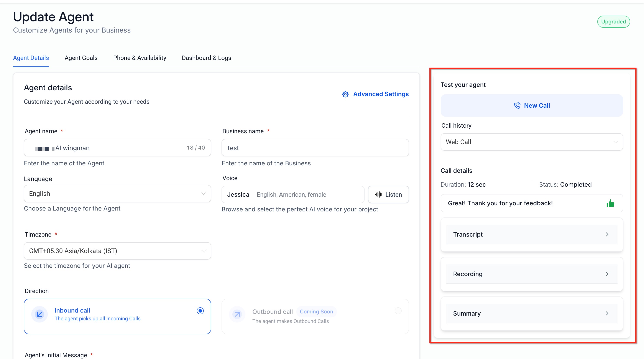Open the Timezone dropdown for Asia/Kolkata
This screenshot has height=359, width=644.
[117, 251]
